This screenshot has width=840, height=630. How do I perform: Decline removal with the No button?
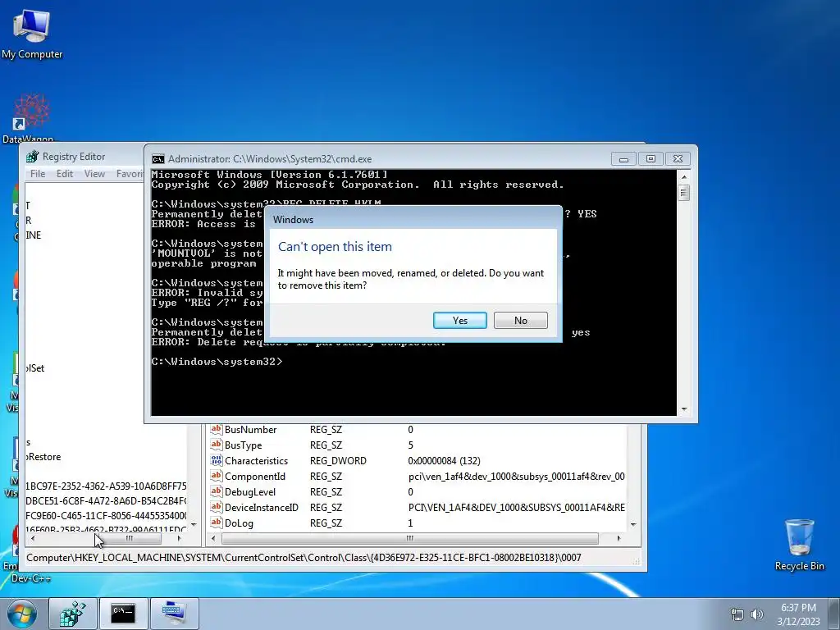pyautogui.click(x=520, y=321)
